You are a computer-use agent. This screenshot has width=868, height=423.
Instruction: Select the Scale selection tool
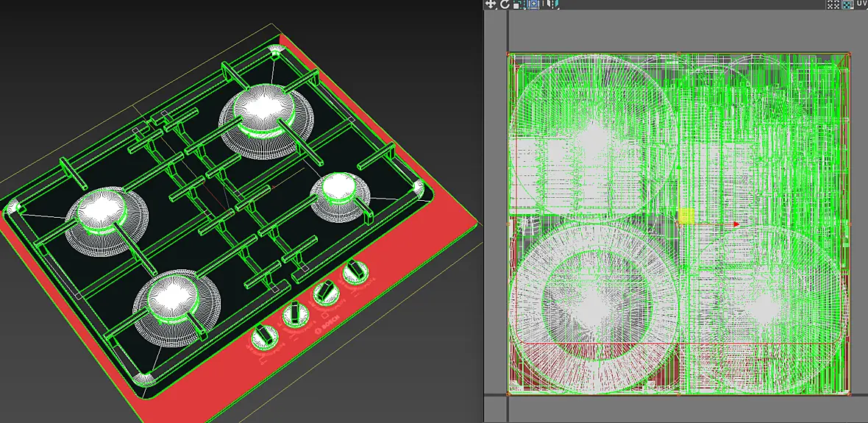tap(518, 4)
